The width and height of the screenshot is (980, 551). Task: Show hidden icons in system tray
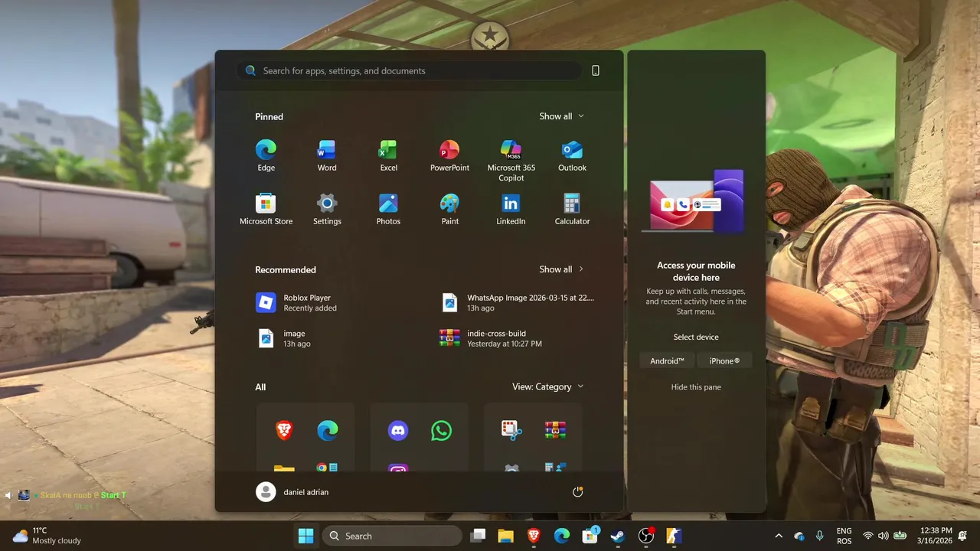[x=779, y=536]
